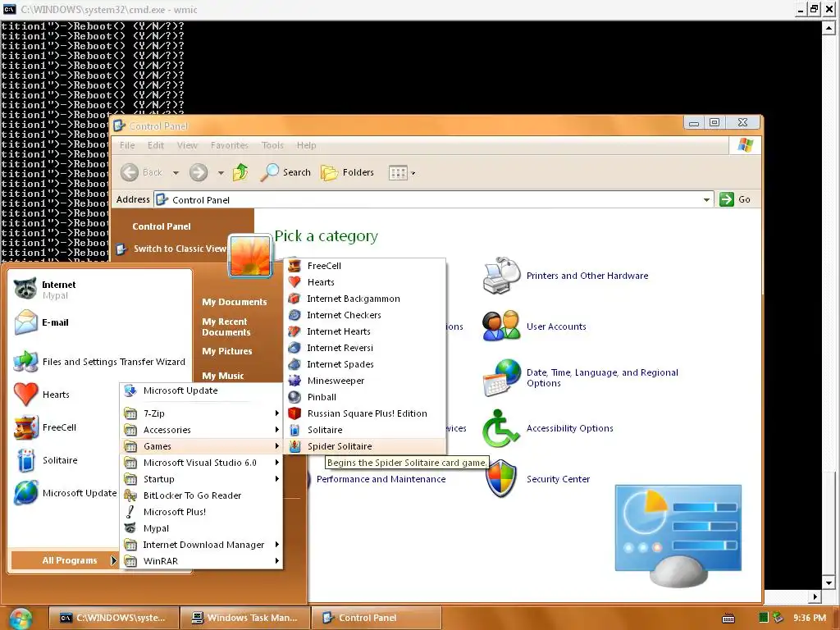Expand the Games submenu entry

202,446
